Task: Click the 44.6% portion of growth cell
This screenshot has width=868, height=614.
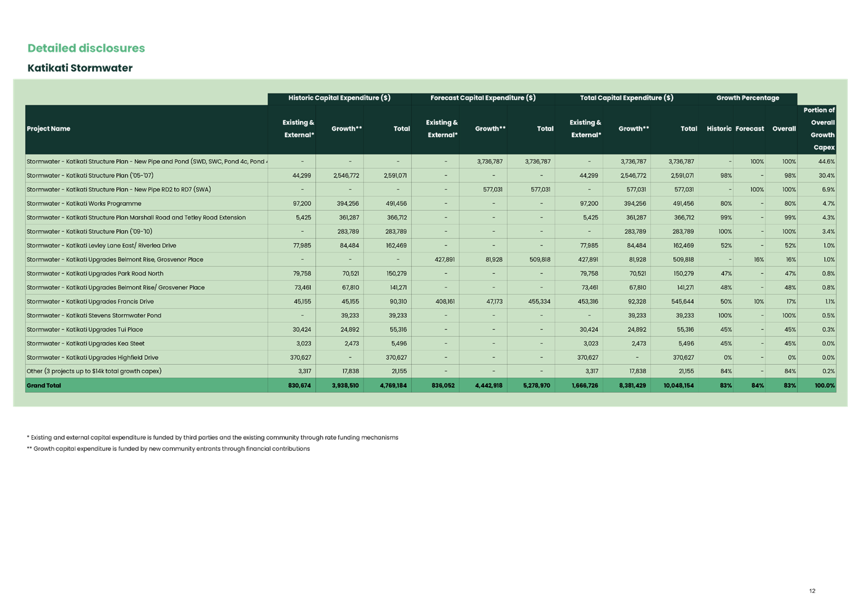Action: (826, 161)
